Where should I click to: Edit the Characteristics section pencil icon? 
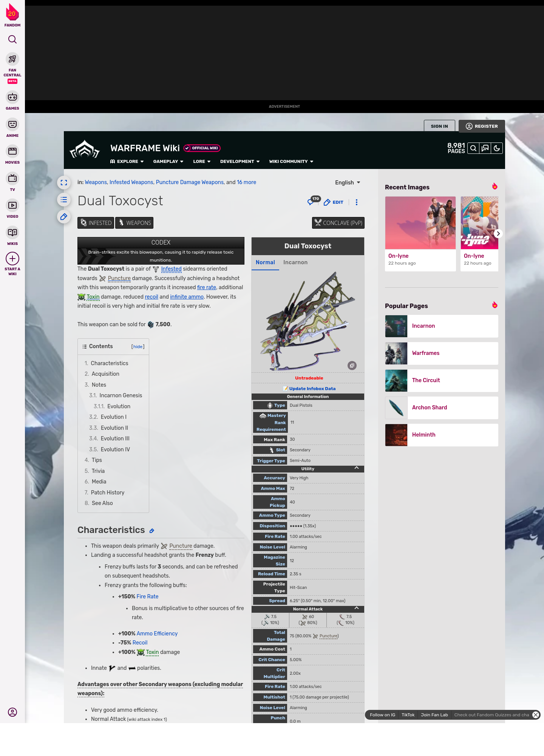pyautogui.click(x=152, y=531)
